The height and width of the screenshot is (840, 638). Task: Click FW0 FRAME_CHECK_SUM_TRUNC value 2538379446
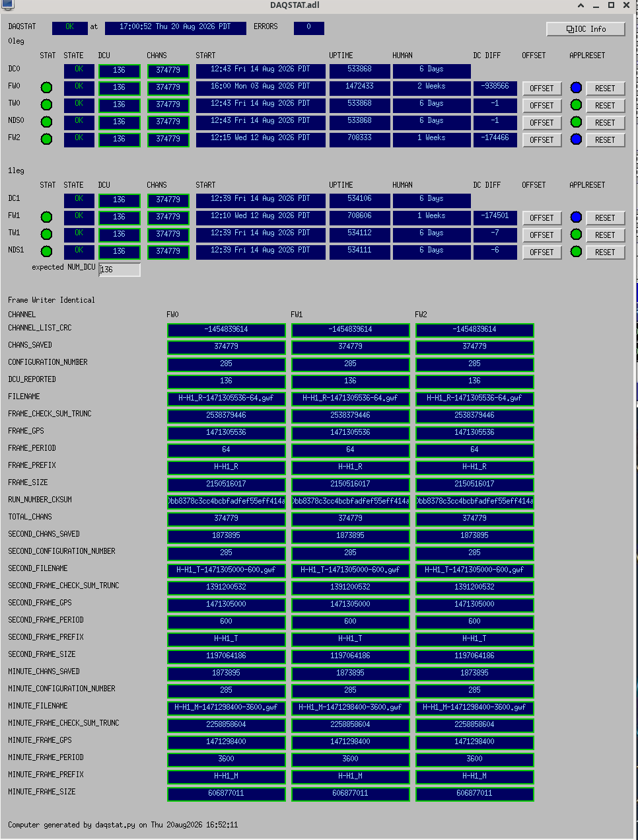tap(226, 415)
